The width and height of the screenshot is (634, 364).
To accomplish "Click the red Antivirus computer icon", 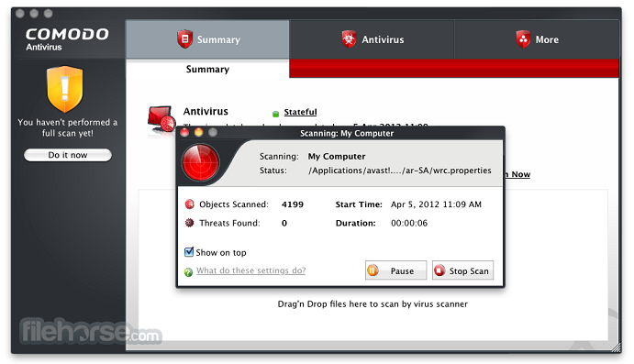I will click(161, 120).
